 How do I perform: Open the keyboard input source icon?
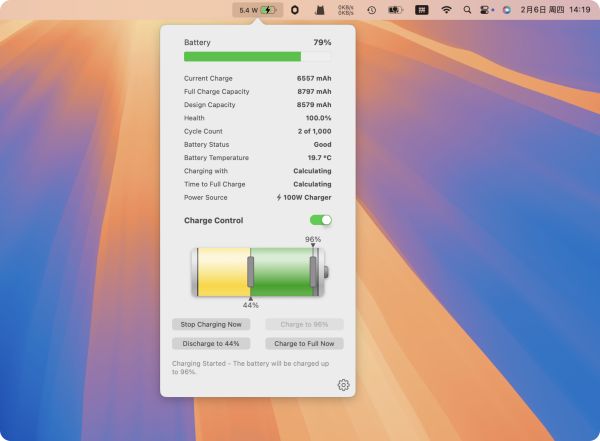pyautogui.click(x=422, y=10)
